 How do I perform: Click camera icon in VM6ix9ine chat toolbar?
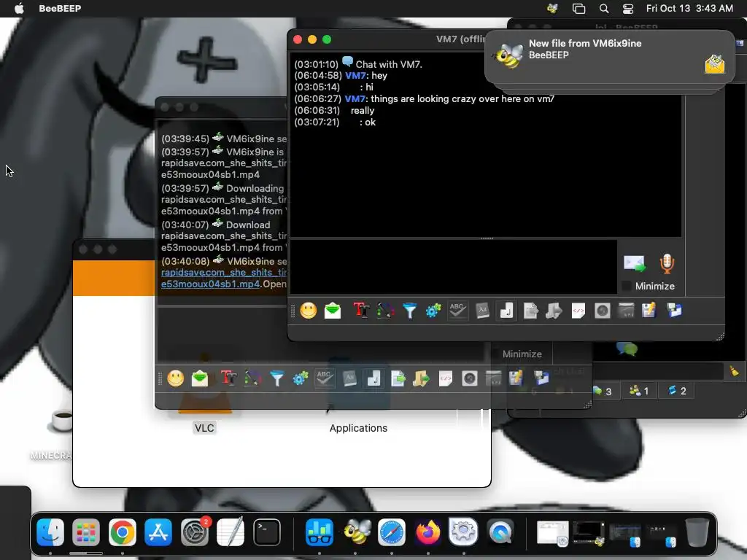pos(469,378)
